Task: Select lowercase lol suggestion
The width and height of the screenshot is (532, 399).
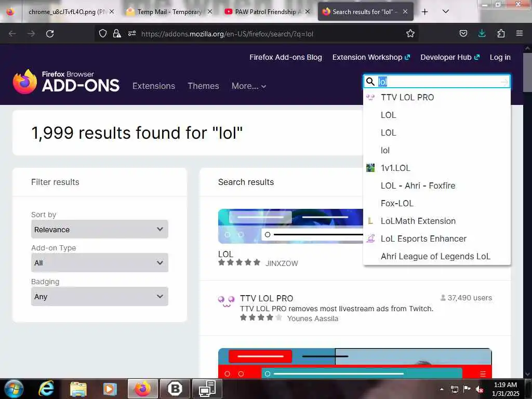Action: [436, 150]
